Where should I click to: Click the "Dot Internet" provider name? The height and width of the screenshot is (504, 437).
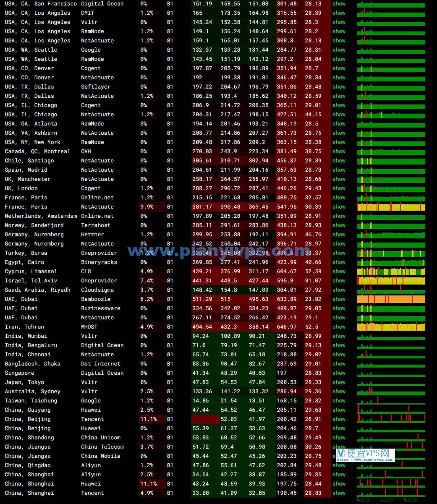click(x=101, y=364)
